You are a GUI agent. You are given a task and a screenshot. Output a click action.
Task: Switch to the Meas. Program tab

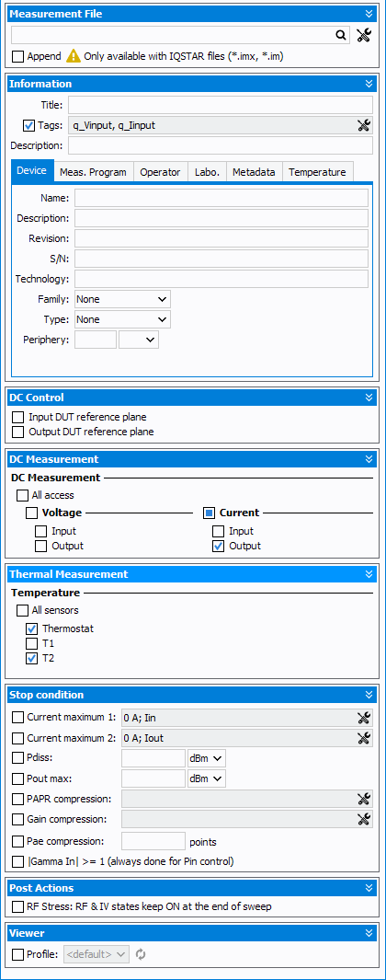coord(93,172)
